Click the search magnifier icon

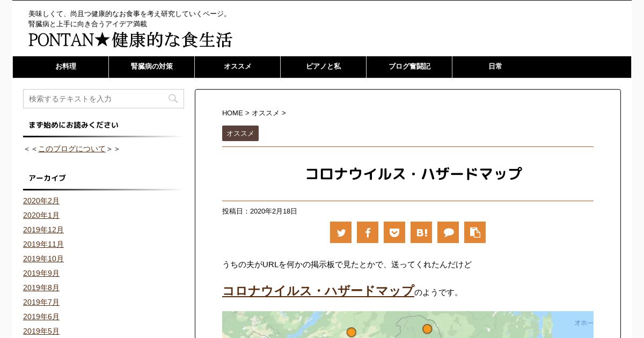[173, 99]
